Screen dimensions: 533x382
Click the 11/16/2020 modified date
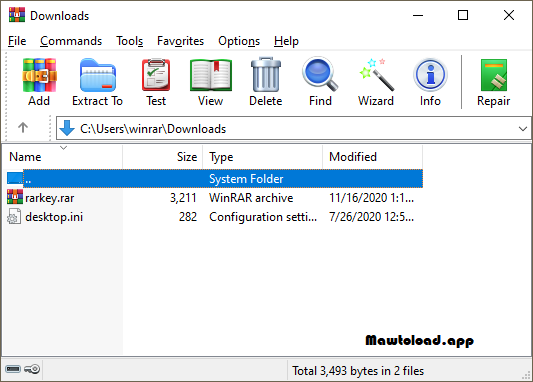[x=372, y=198]
